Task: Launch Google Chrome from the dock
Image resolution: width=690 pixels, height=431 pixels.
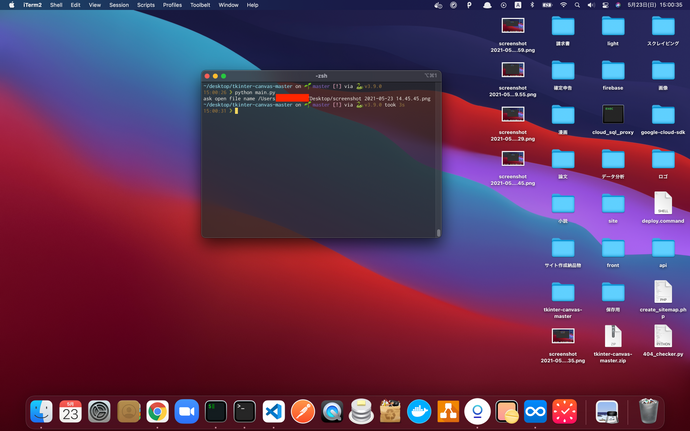Action: (x=157, y=411)
